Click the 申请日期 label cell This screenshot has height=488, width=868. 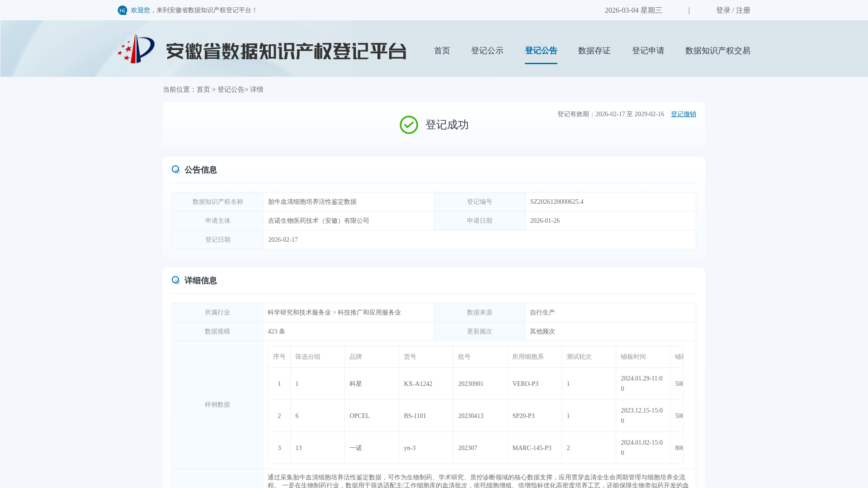click(479, 221)
